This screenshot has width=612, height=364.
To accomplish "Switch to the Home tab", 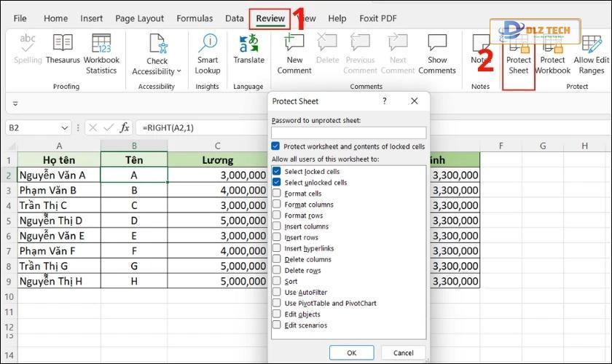I will [55, 18].
